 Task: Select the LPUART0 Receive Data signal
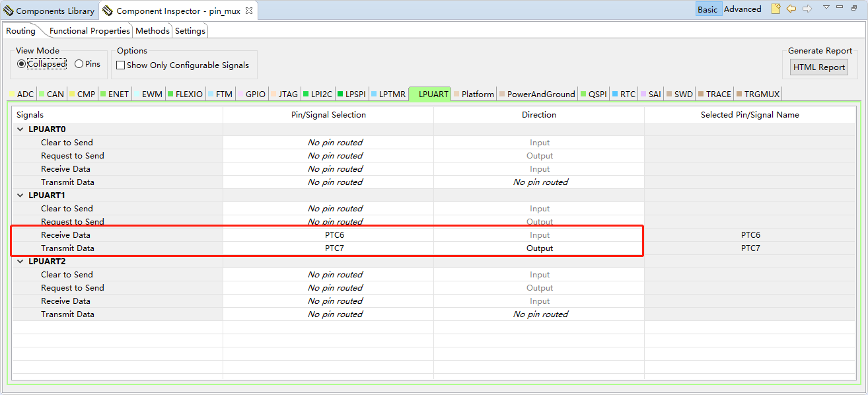(x=65, y=169)
